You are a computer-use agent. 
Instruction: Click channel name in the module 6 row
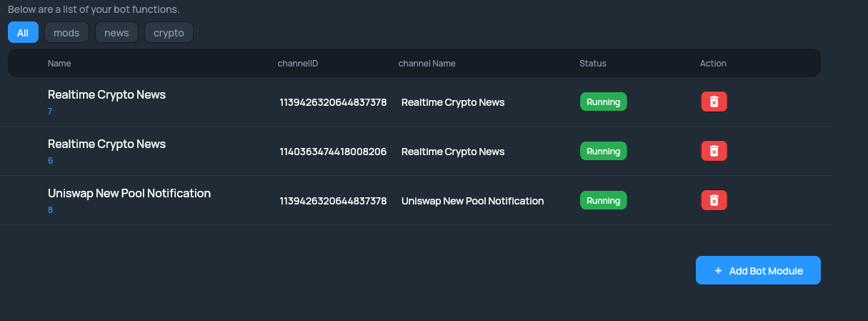tap(453, 152)
